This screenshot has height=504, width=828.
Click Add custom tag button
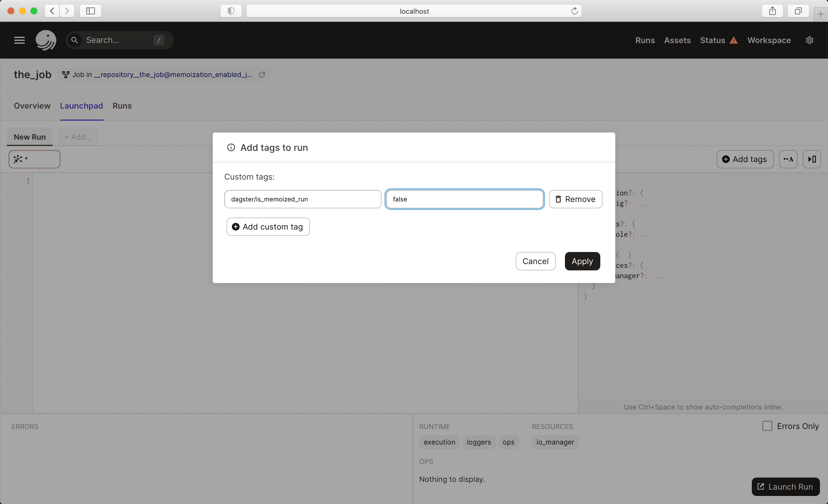[268, 227]
